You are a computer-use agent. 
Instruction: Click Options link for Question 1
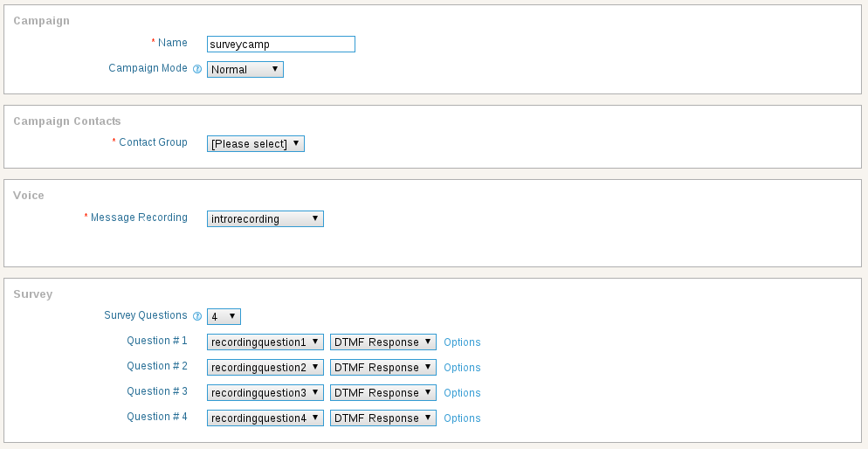462,342
